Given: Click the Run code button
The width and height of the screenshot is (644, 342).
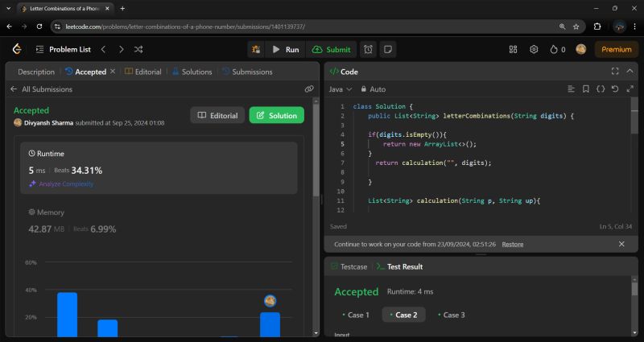Looking at the screenshot, I should pyautogui.click(x=285, y=49).
